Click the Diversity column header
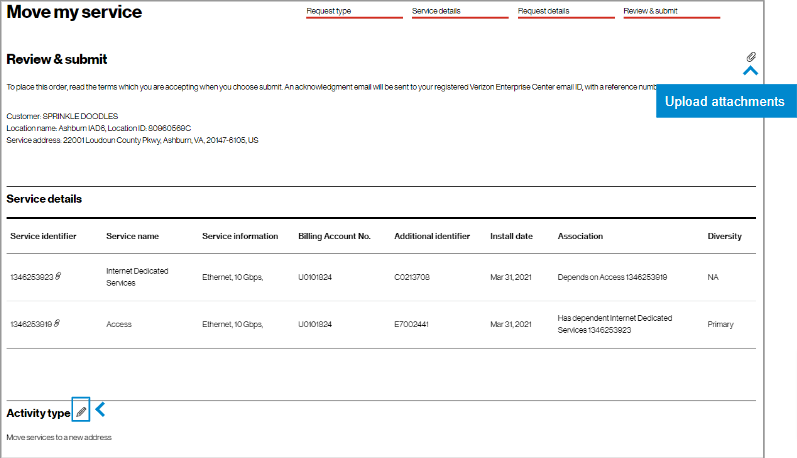The height and width of the screenshot is (458, 797). pos(724,236)
